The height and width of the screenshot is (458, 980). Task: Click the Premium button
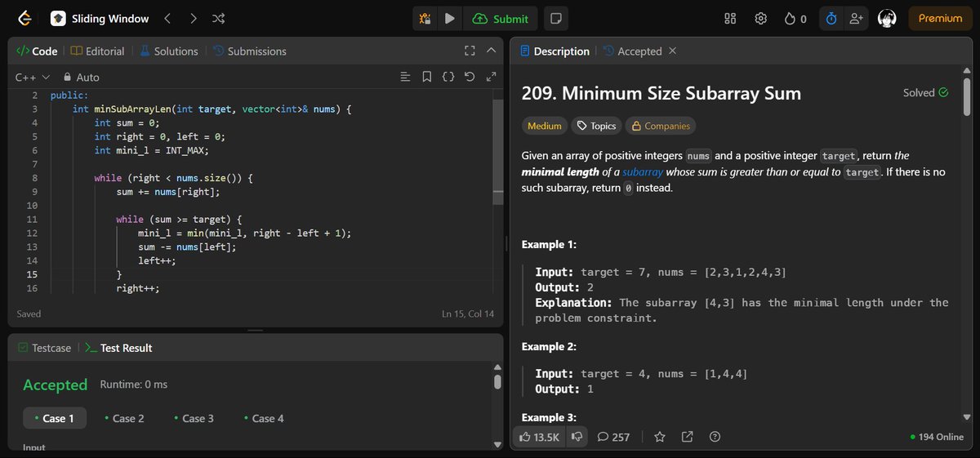940,18
